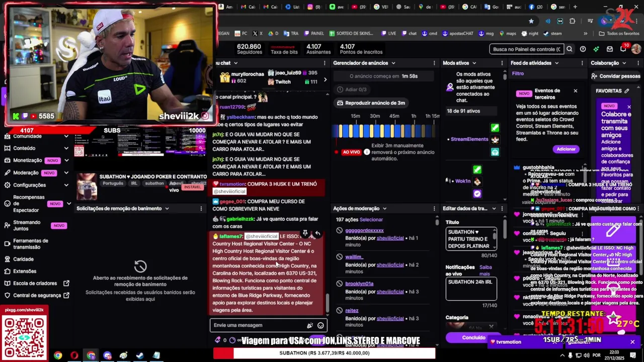Open the Mods ativos panel dropdown

(473, 63)
